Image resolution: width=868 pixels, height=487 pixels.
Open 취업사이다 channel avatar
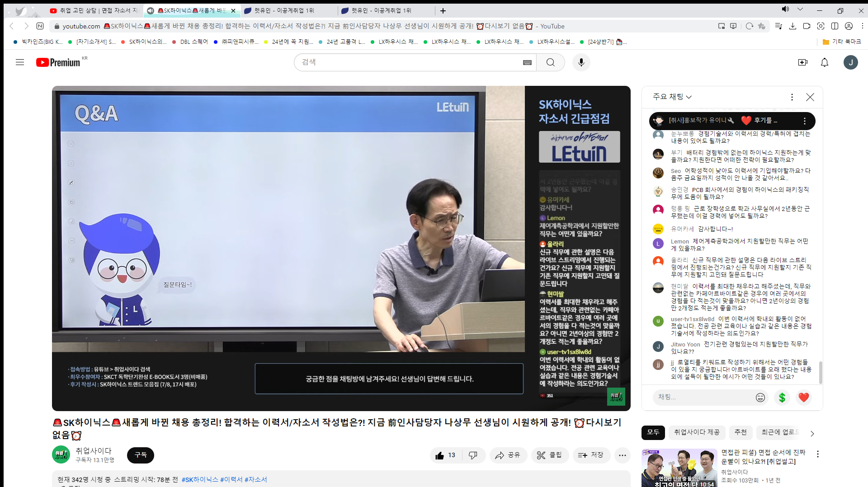point(61,455)
